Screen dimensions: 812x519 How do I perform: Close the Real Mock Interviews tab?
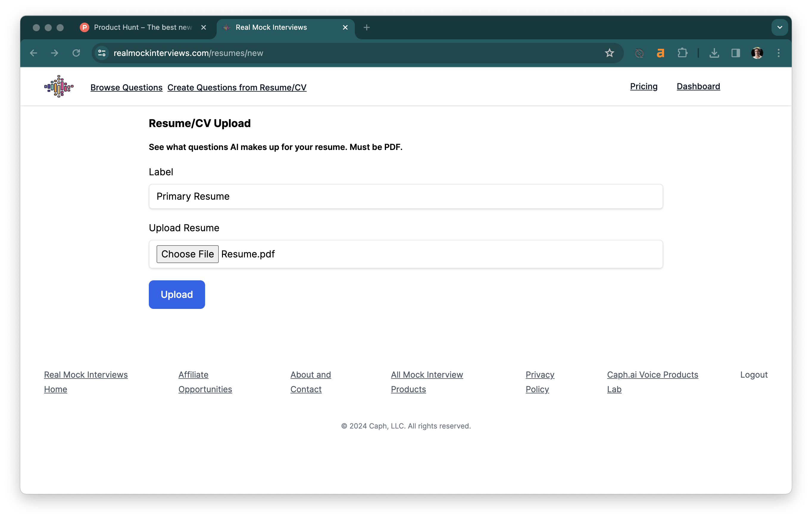(345, 27)
